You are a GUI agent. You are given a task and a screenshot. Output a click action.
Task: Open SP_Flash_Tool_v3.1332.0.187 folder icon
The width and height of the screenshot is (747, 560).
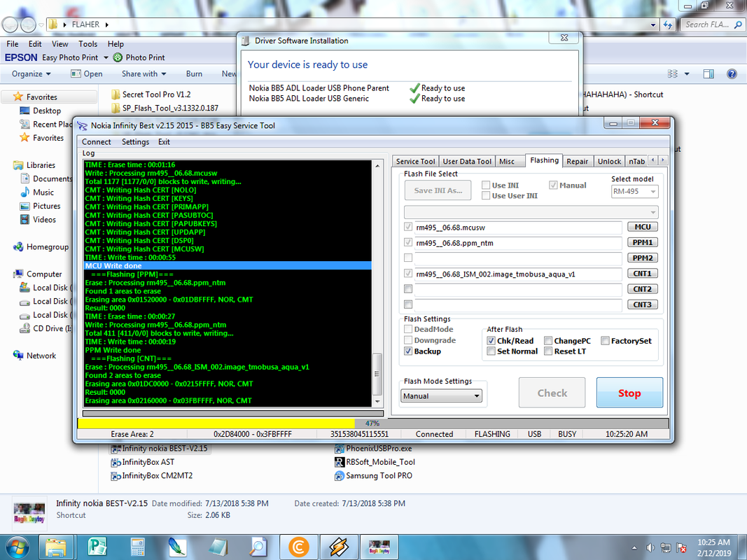coord(116,108)
